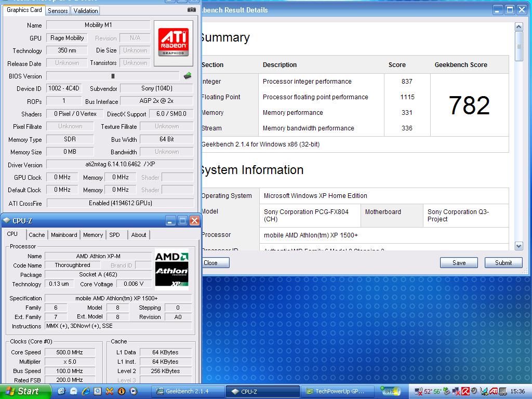Click the Driver Version field
This screenshot has width=532, height=399.
coord(119,165)
